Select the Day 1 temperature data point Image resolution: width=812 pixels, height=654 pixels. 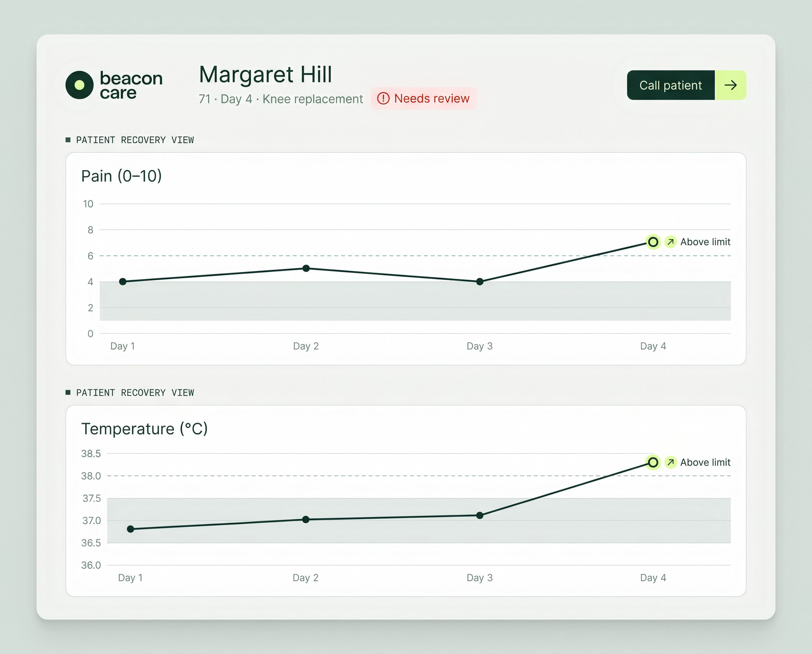pyautogui.click(x=130, y=529)
